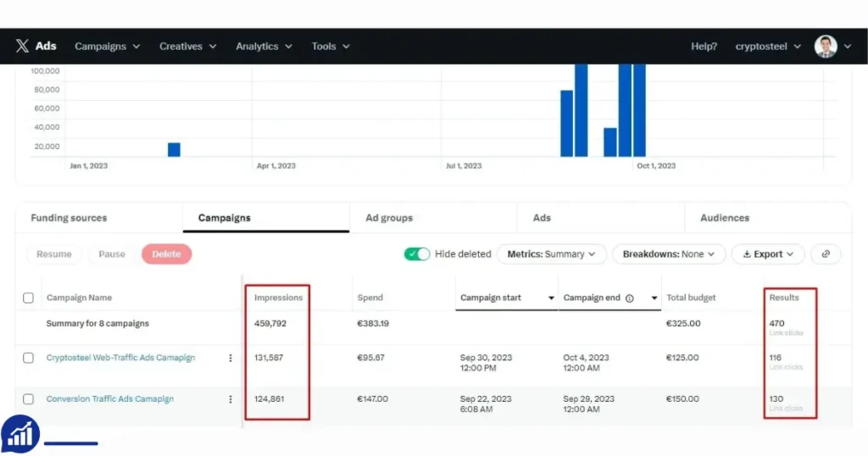Screen dimensions: 868x456
Task: Click the €150.00 budget cell
Action: pyautogui.click(x=682, y=399)
